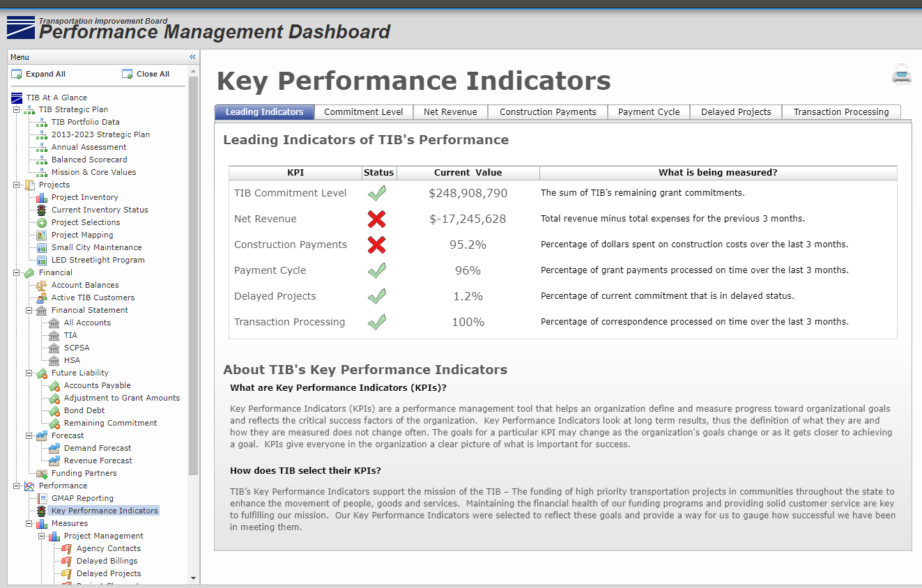The height and width of the screenshot is (588, 922).
Task: Select Key Performance Indicators in the tree
Action: click(x=105, y=511)
